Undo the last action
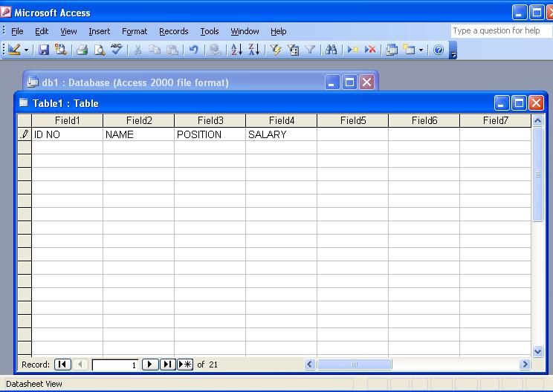553x392 pixels. tap(193, 50)
